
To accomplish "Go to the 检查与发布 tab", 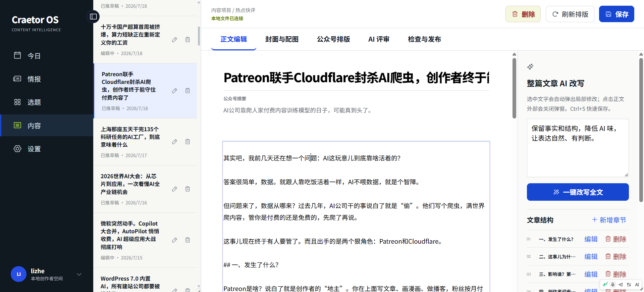I will pyautogui.click(x=424, y=39).
